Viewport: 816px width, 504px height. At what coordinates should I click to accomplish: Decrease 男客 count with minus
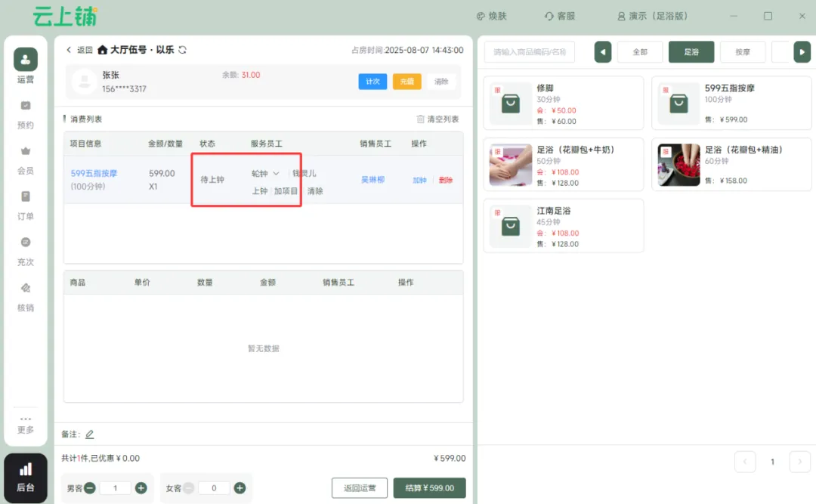[x=90, y=488]
